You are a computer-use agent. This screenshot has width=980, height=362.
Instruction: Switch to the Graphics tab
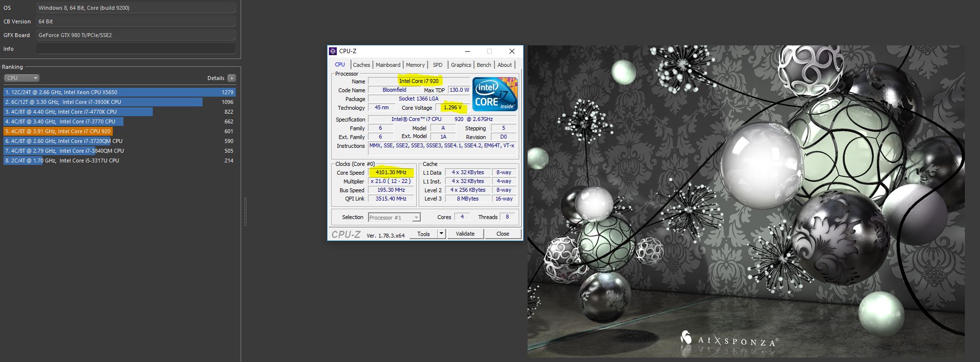coord(461,65)
